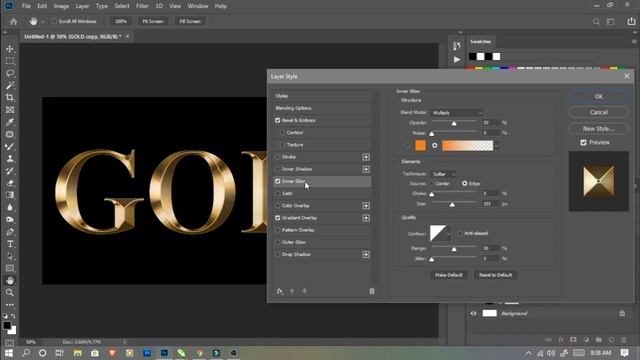
Task: Open the File menu
Action: click(x=26, y=6)
